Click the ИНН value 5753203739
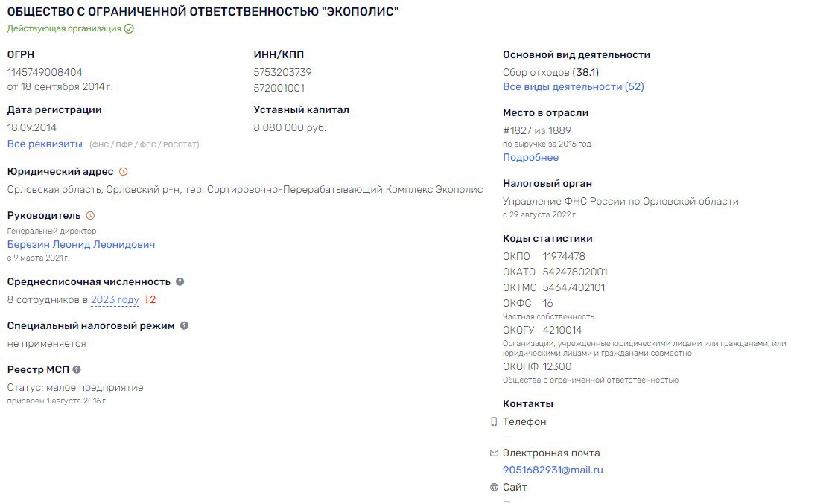Viewport: 832px width, 504px height. 282,72
